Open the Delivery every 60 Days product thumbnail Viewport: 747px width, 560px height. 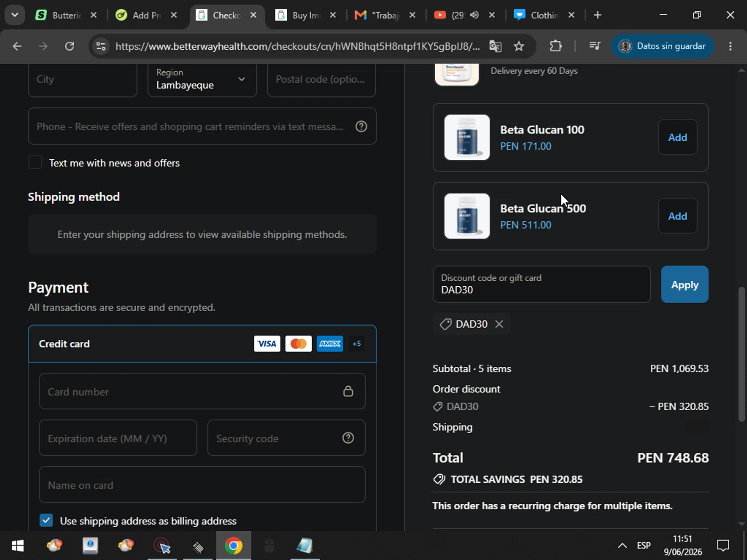click(457, 75)
